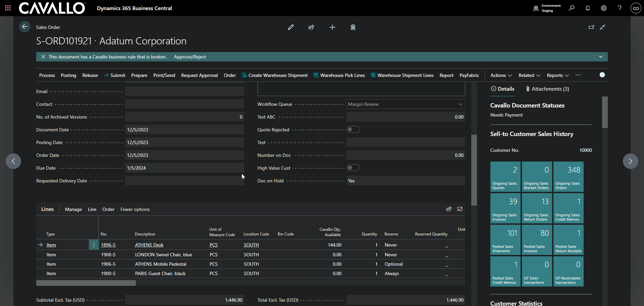Dismiss the broken business rule notification
This screenshot has height=306, width=644.
click(43, 57)
